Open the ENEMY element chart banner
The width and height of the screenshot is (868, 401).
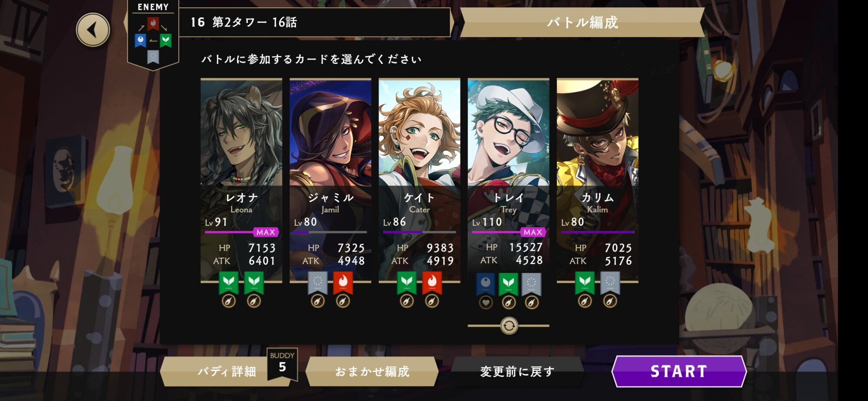pyautogui.click(x=153, y=35)
